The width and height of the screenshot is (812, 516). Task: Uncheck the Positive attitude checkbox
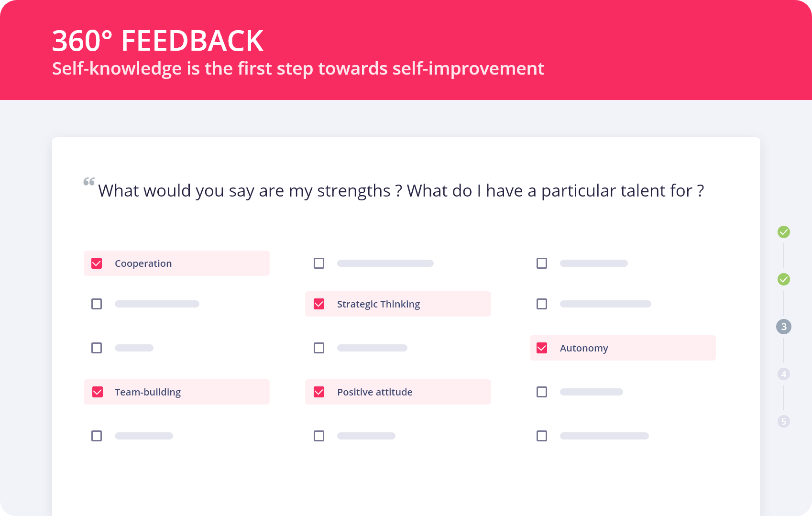319,392
